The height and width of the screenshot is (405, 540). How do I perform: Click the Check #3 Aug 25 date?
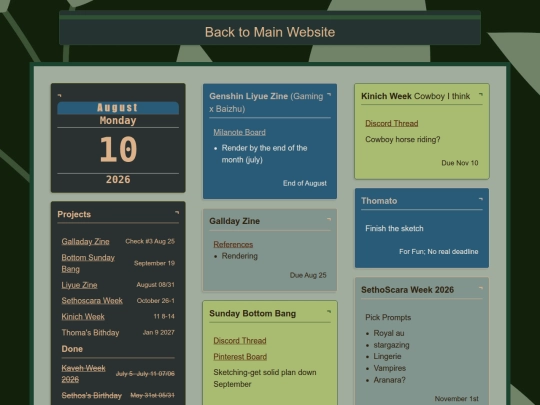(x=150, y=241)
